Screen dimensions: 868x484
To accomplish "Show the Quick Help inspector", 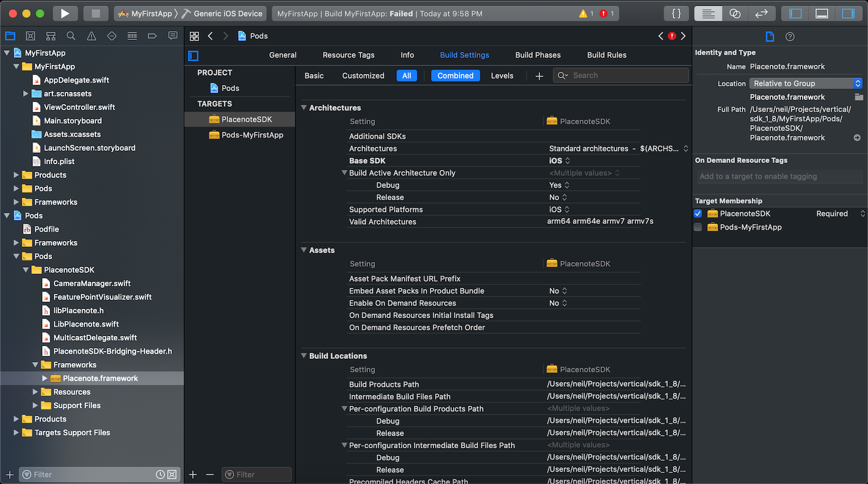I will pyautogui.click(x=790, y=36).
